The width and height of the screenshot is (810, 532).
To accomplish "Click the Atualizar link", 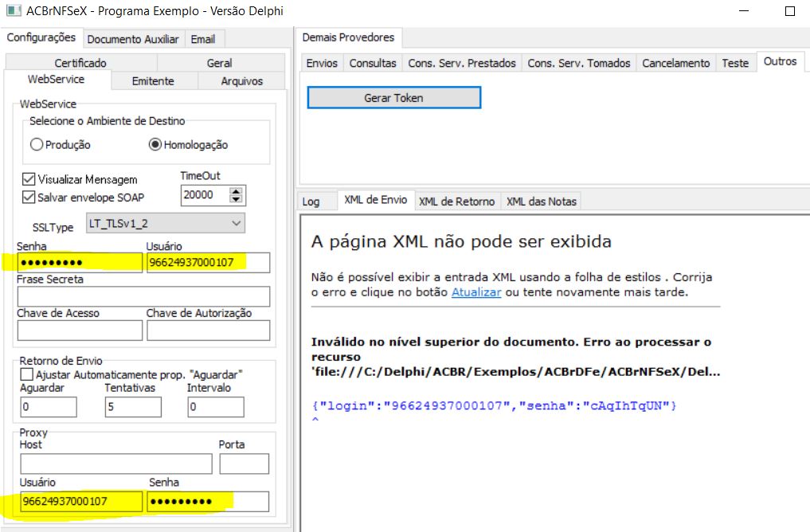I will pos(476,292).
